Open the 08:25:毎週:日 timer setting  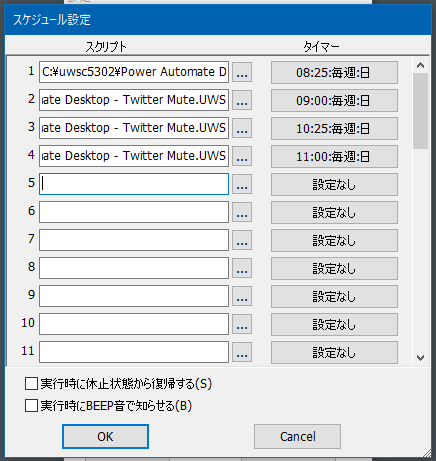pyautogui.click(x=334, y=72)
